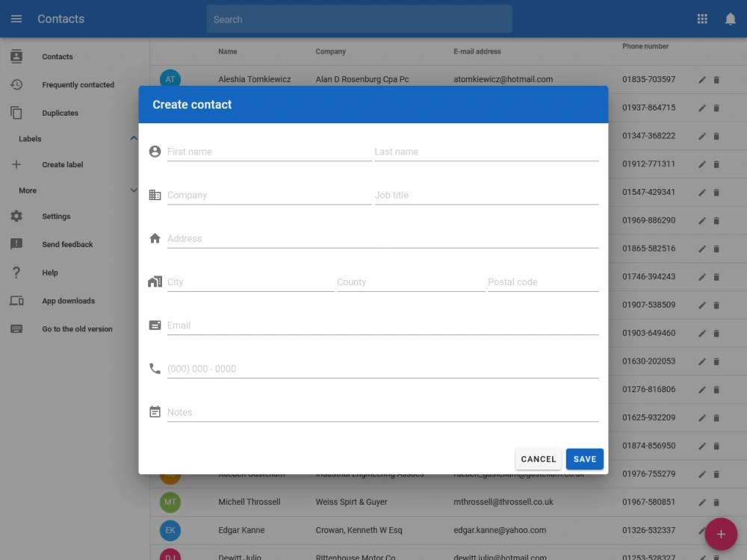
Task: Focus the Job title field
Action: pyautogui.click(x=486, y=195)
